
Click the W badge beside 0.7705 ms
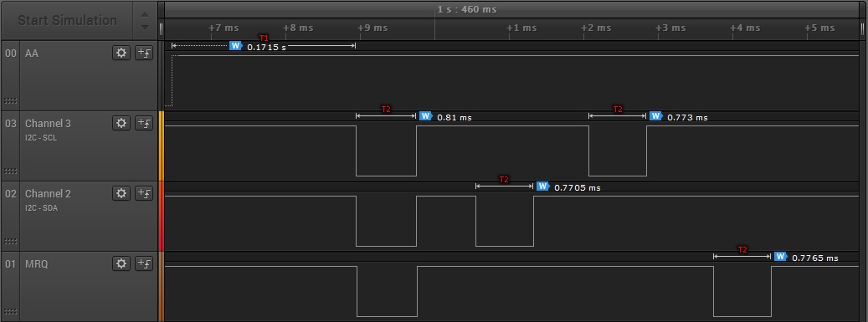click(x=543, y=186)
